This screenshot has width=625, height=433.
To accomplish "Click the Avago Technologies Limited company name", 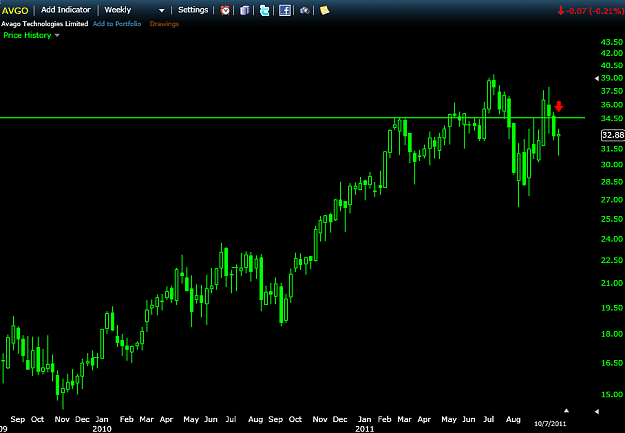I will point(45,24).
